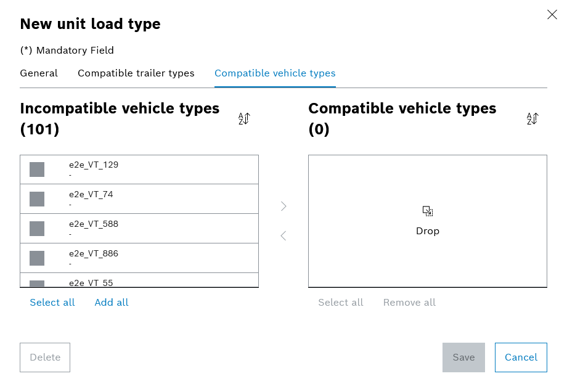Check the e2e_VT_74 checkbox
567x392 pixels.
coord(37,199)
